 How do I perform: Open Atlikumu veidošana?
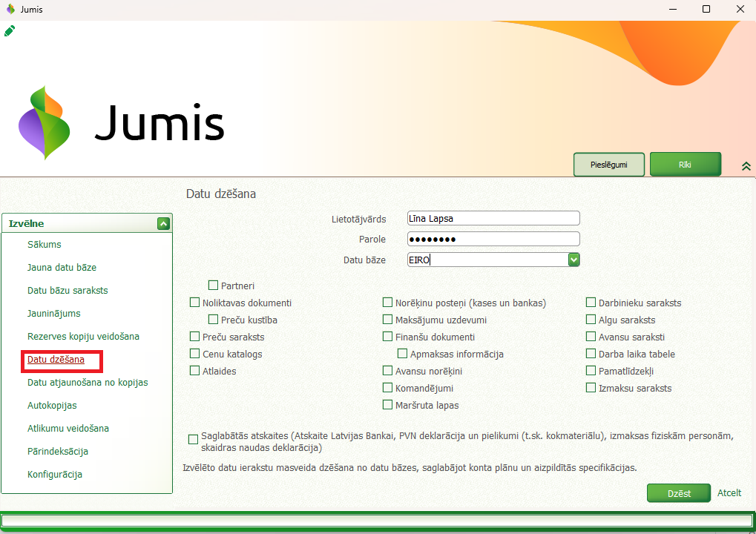[x=68, y=429]
